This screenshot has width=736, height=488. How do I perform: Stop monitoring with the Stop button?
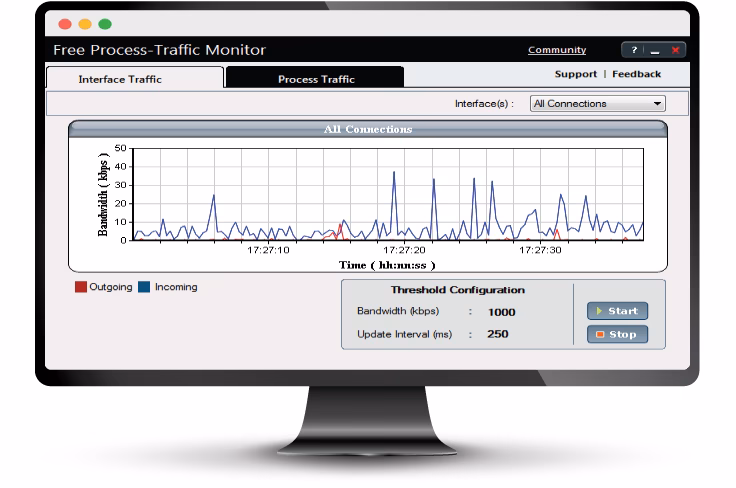pyautogui.click(x=617, y=334)
